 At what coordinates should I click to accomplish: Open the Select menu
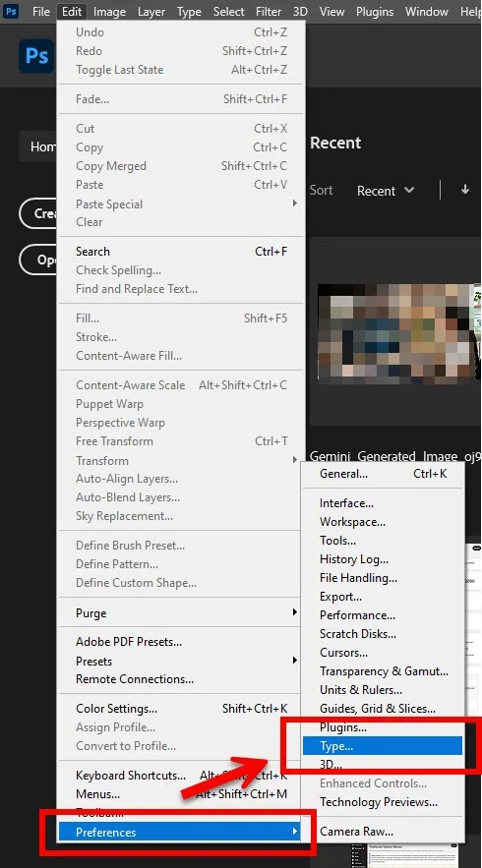click(229, 11)
